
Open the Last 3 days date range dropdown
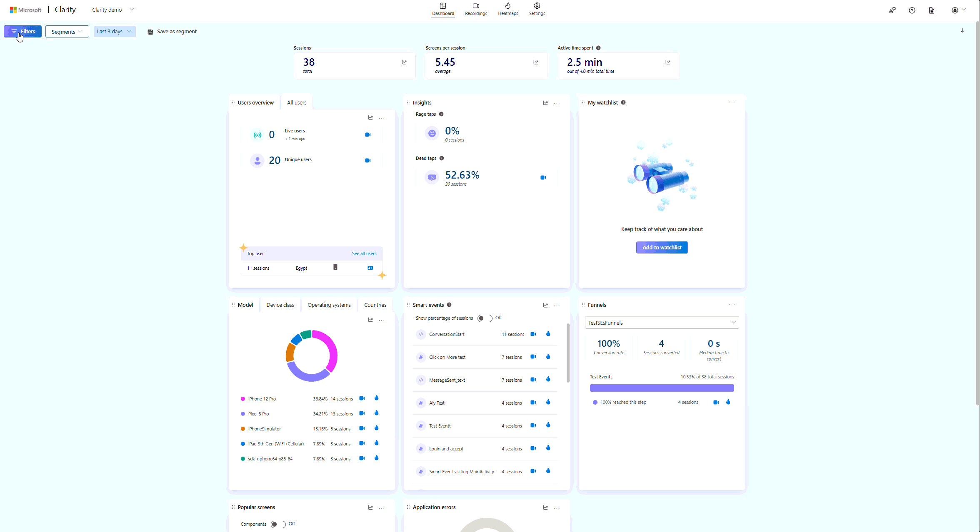click(115, 32)
